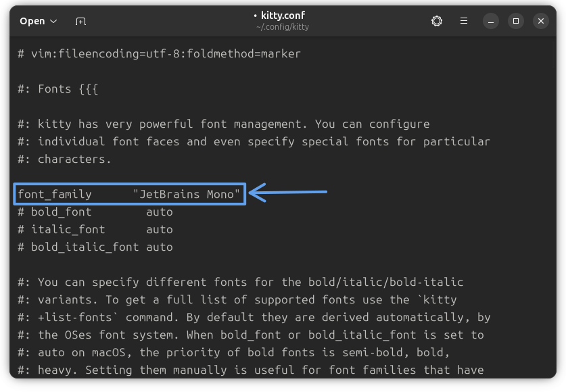Click the maximize window icon
This screenshot has height=392, width=566.
(515, 21)
